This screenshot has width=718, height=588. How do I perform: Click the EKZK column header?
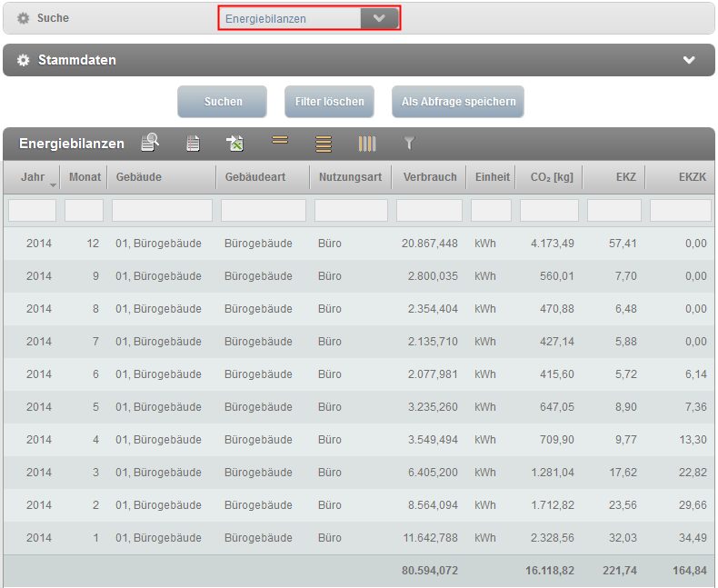[692, 176]
